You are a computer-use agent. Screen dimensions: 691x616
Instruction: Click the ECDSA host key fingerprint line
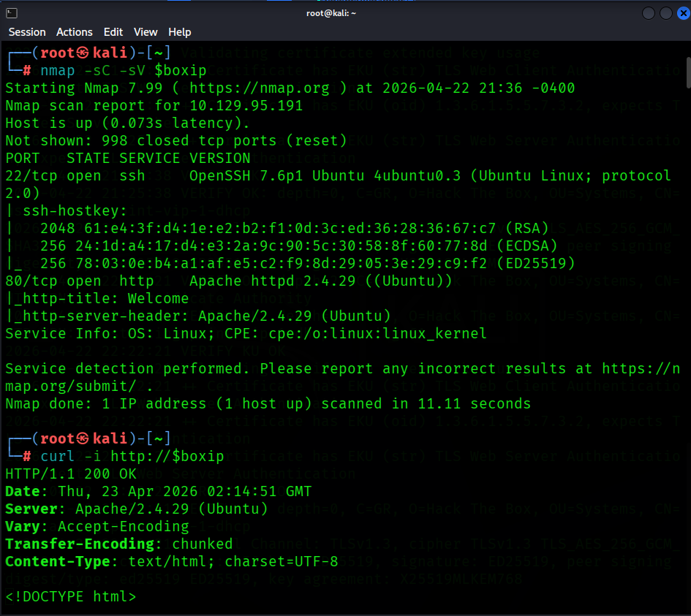click(299, 246)
